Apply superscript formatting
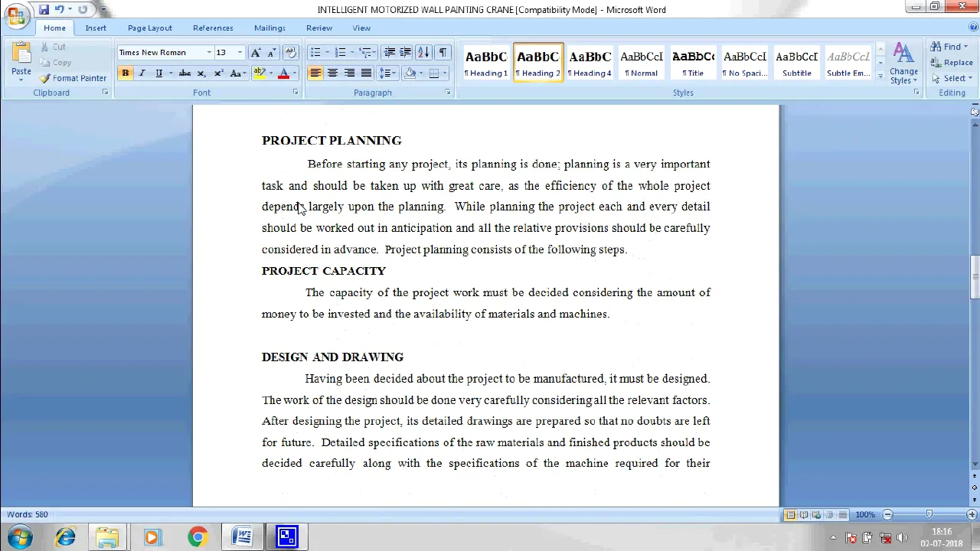Screen dimensions: 980x551 pyautogui.click(x=218, y=73)
